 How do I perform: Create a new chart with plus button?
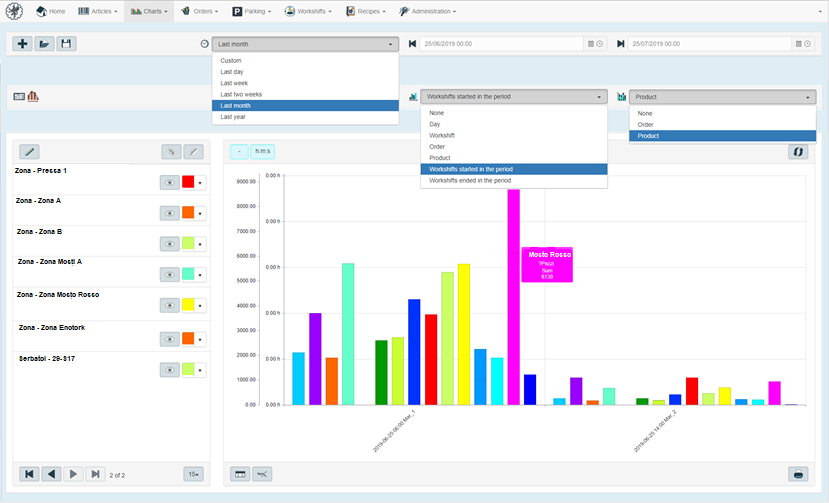click(x=22, y=43)
